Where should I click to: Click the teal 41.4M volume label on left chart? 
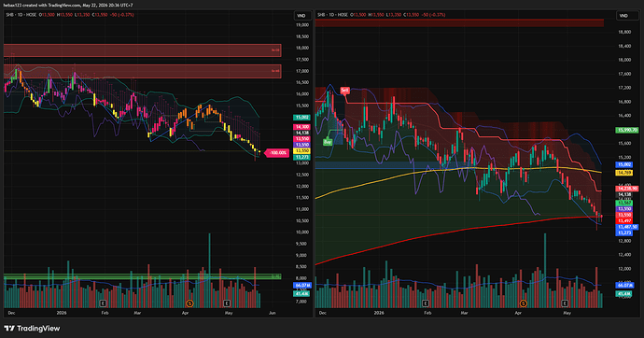pyautogui.click(x=301, y=293)
